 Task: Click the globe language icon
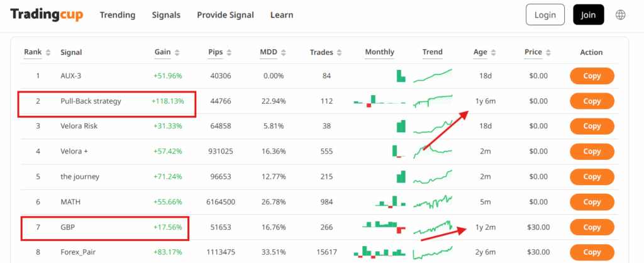click(x=621, y=14)
